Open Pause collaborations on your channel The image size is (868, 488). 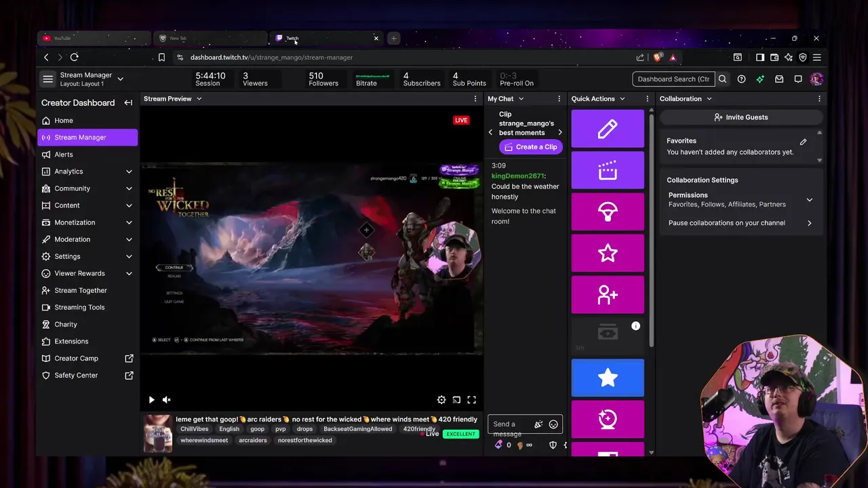pyautogui.click(x=741, y=223)
